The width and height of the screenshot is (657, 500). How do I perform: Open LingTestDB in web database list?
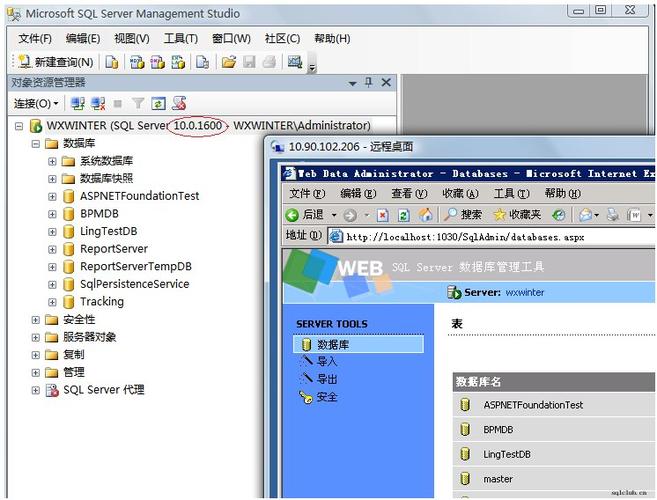pos(507,454)
